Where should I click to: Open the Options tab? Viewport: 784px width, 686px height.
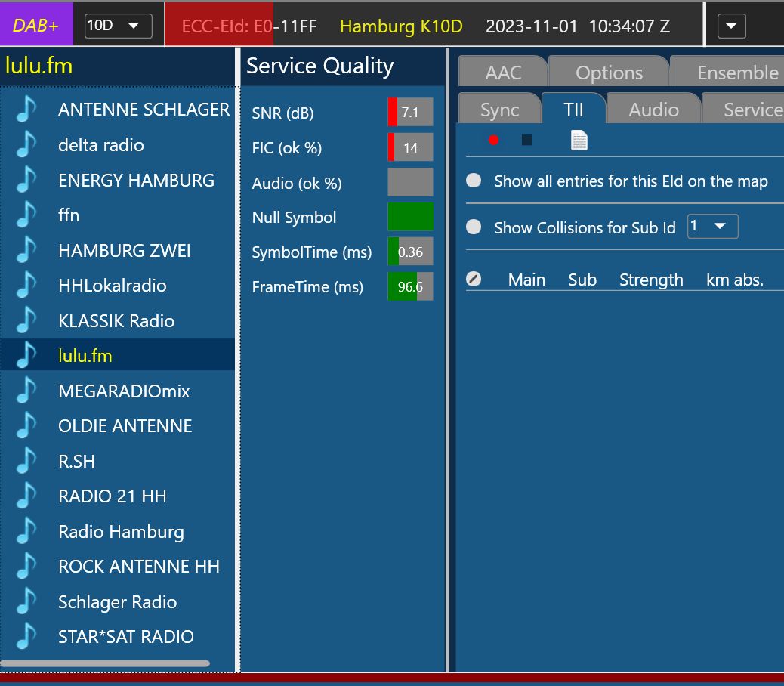[609, 73]
